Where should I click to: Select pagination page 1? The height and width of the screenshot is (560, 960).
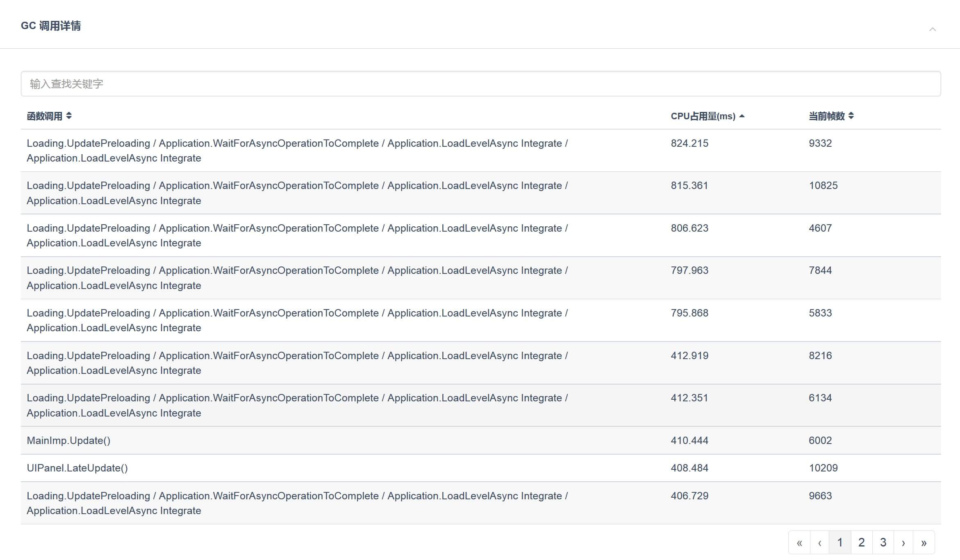click(x=840, y=543)
